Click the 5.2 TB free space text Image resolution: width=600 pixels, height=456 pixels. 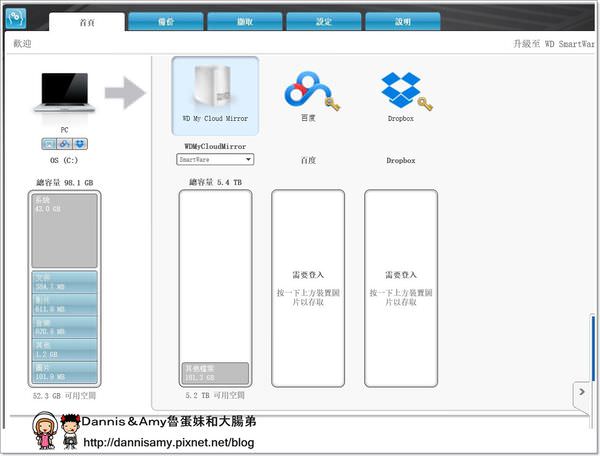pos(215,395)
